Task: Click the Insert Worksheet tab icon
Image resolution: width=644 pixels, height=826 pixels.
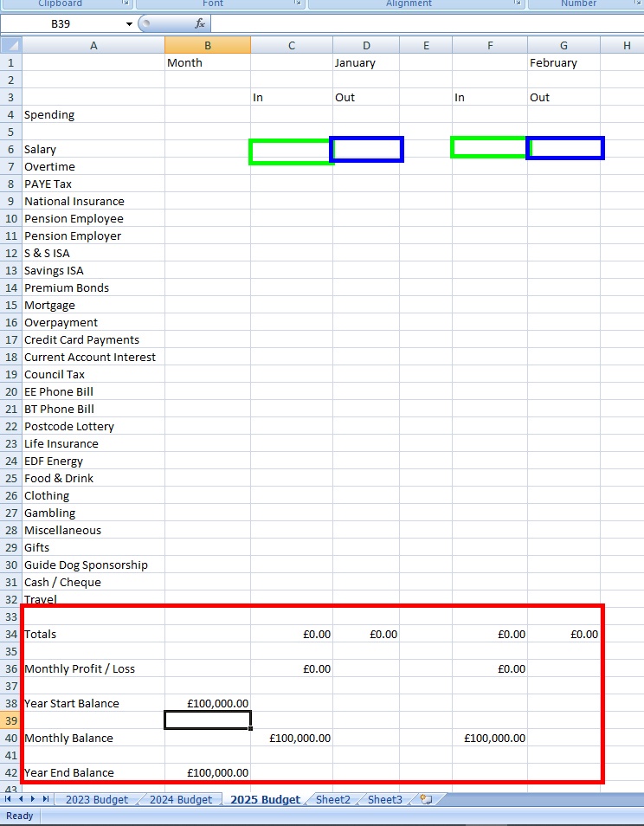Action: (426, 799)
